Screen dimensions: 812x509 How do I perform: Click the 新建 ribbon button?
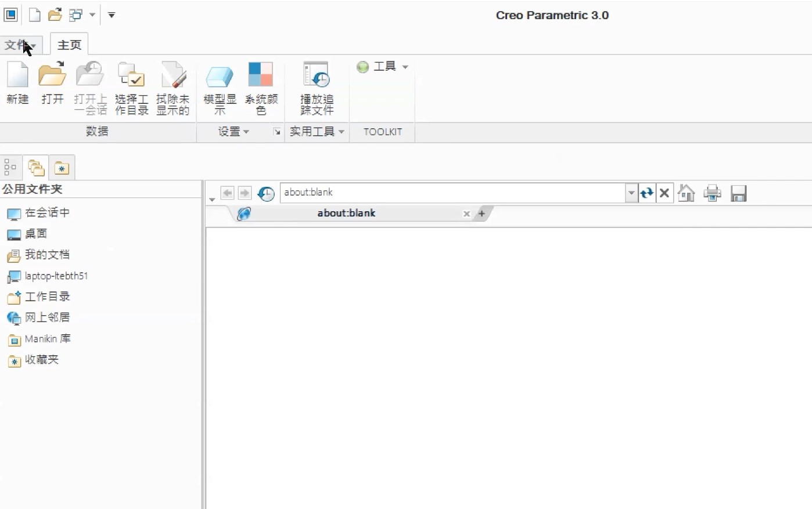coord(18,84)
